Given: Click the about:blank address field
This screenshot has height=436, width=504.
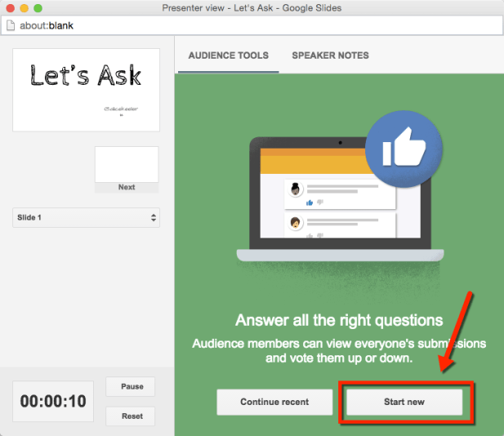Looking at the screenshot, I should 252,25.
